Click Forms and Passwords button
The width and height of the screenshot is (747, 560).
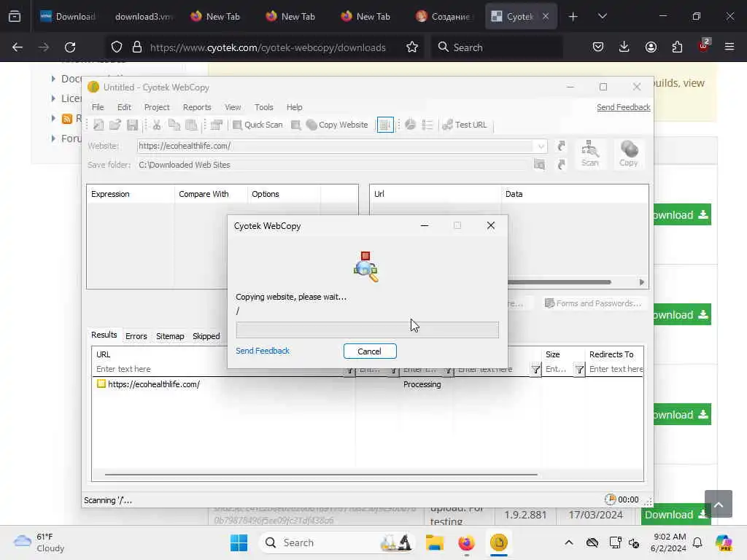[x=593, y=303]
